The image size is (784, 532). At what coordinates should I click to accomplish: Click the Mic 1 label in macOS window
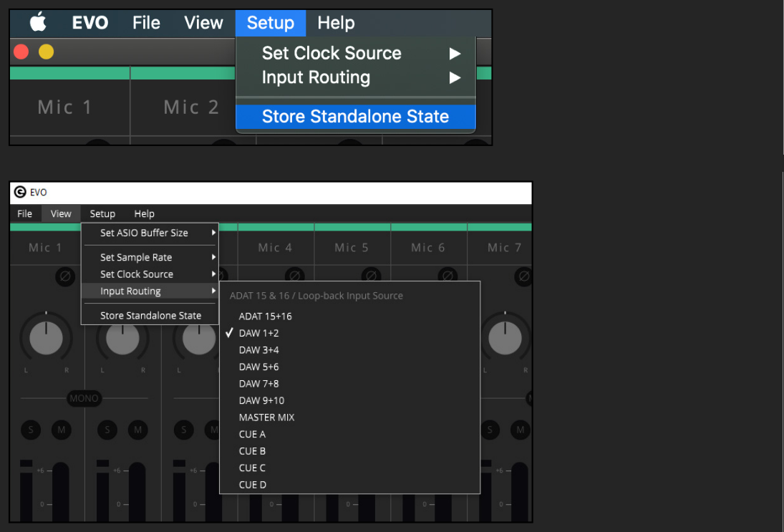pyautogui.click(x=65, y=107)
